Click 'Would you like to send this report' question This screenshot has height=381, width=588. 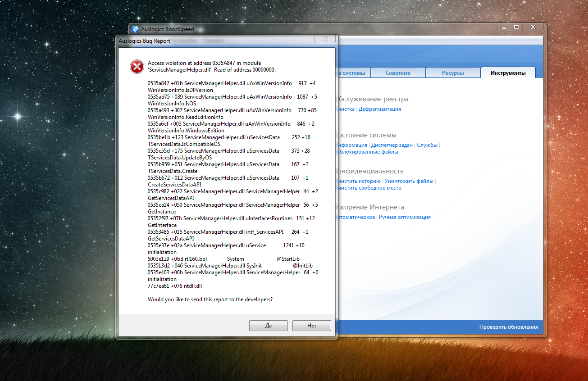click(x=210, y=299)
